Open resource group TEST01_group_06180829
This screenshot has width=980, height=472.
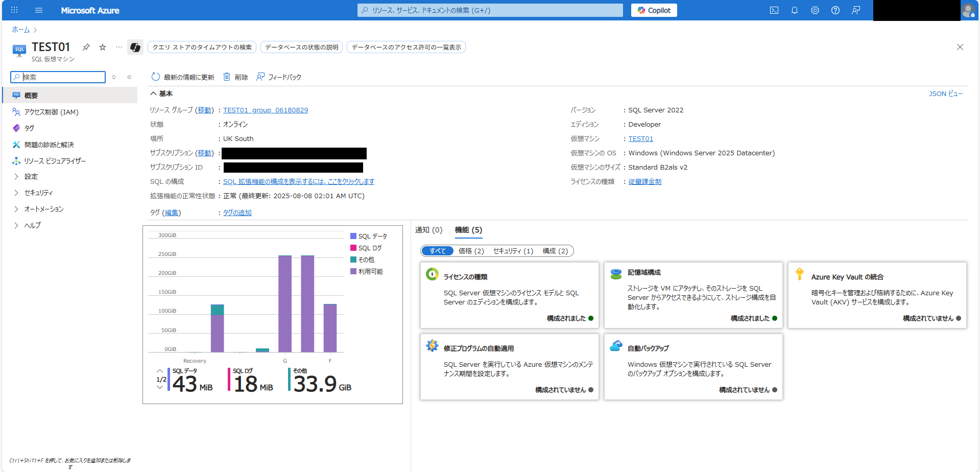[266, 110]
